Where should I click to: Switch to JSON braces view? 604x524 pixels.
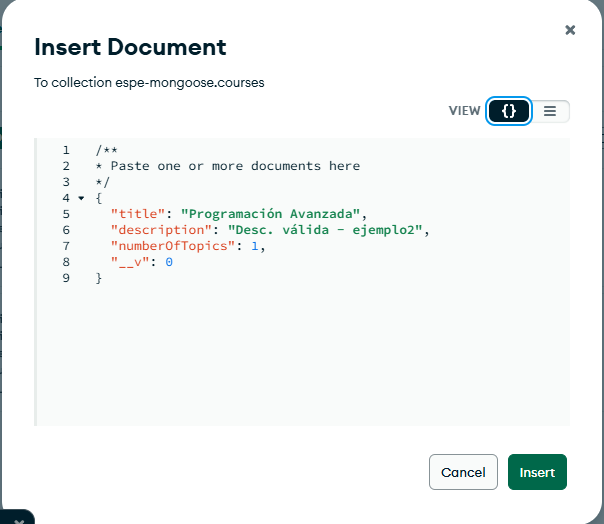point(509,111)
